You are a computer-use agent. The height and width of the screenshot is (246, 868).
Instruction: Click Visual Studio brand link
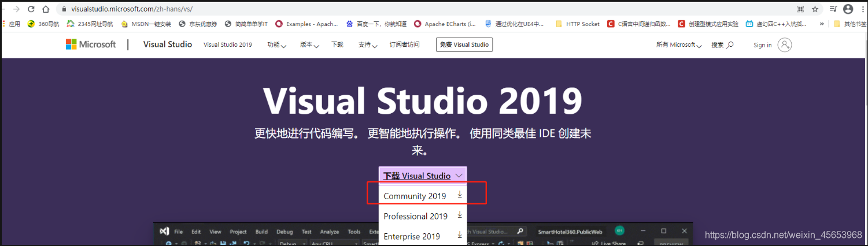(x=168, y=44)
